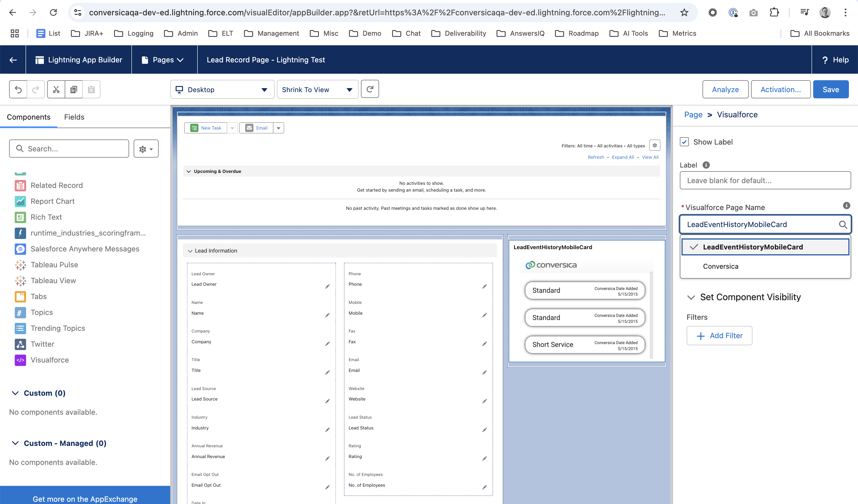
Task: Open the Pages dropdown menu
Action: (164, 60)
